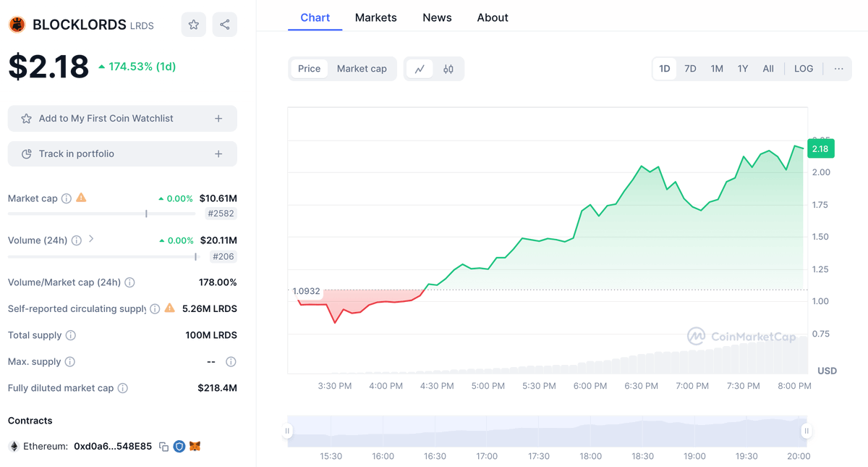Click the 0xd0a6...548E85 contract address
Viewport: 868px width, 467px height.
point(113,447)
